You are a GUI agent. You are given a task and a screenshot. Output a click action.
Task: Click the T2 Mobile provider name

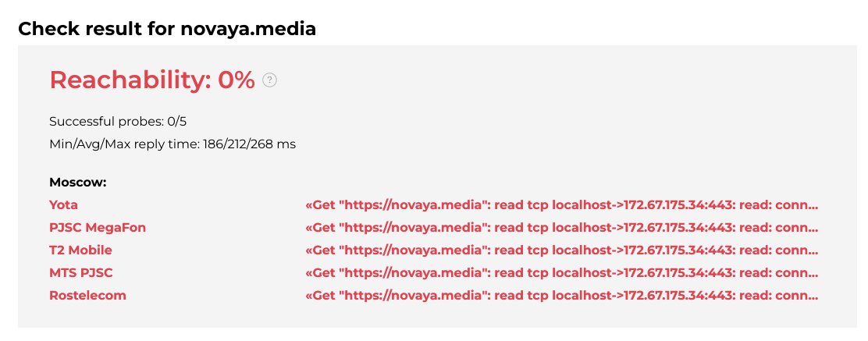tap(80, 250)
